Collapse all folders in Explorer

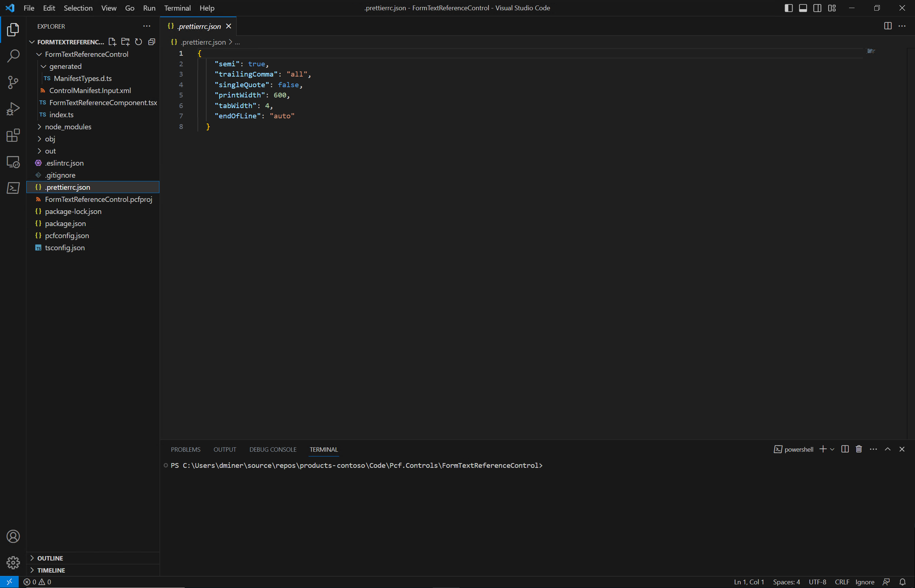pyautogui.click(x=152, y=42)
